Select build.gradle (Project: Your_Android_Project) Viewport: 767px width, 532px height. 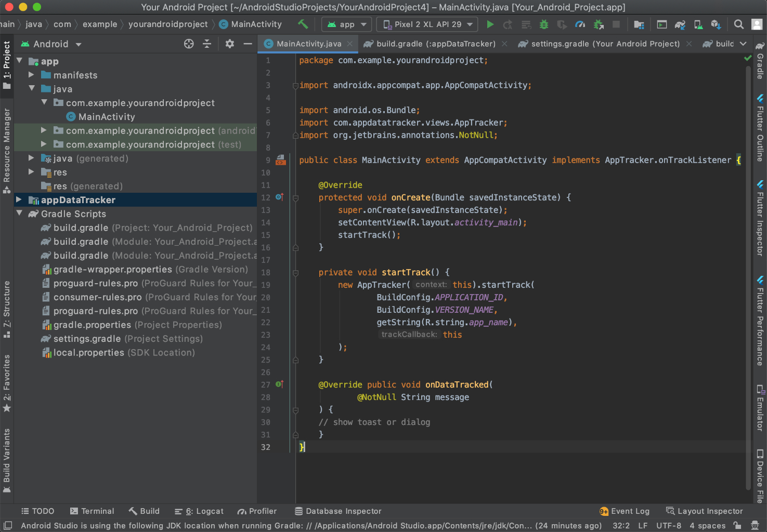click(x=147, y=228)
